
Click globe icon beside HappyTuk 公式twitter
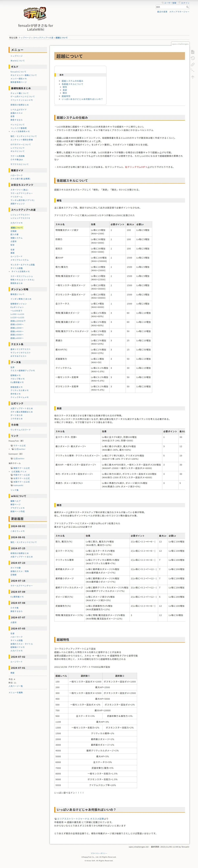(x=13, y=449)
